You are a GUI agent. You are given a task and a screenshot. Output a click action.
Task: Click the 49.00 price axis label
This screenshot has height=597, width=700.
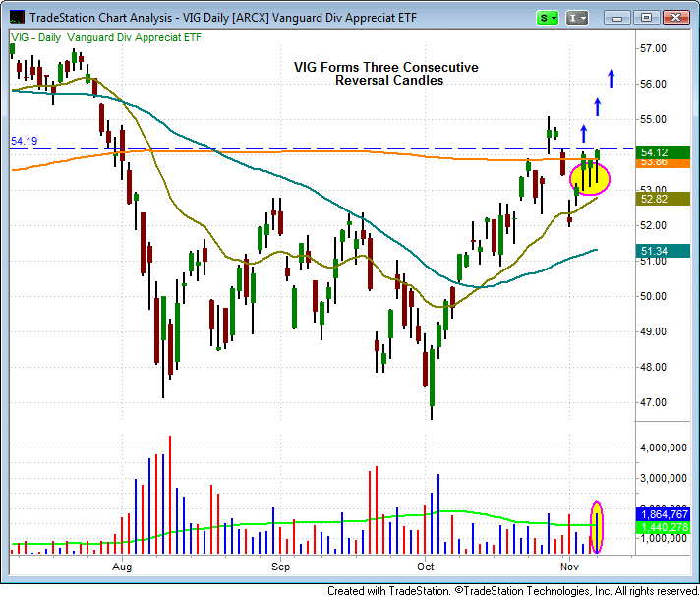[x=653, y=331]
